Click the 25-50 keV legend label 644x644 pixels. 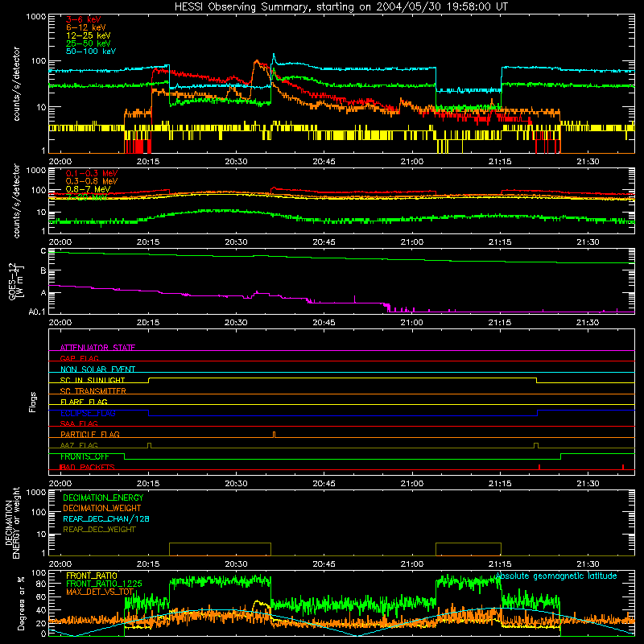[88, 43]
